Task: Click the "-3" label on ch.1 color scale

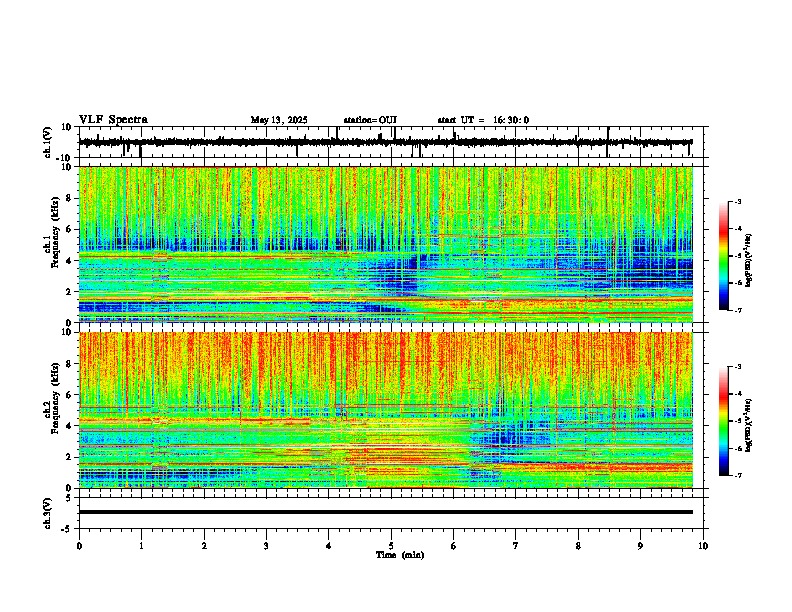Action: tap(738, 201)
